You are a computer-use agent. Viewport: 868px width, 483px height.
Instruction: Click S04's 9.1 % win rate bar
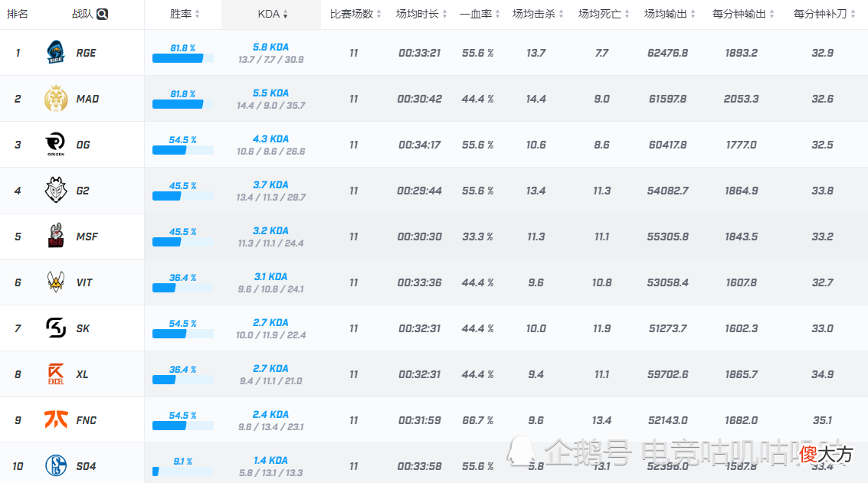tap(182, 472)
